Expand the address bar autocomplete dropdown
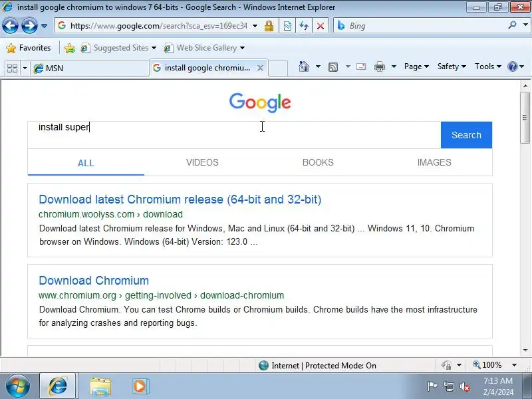This screenshot has width=532, height=399. (255, 26)
